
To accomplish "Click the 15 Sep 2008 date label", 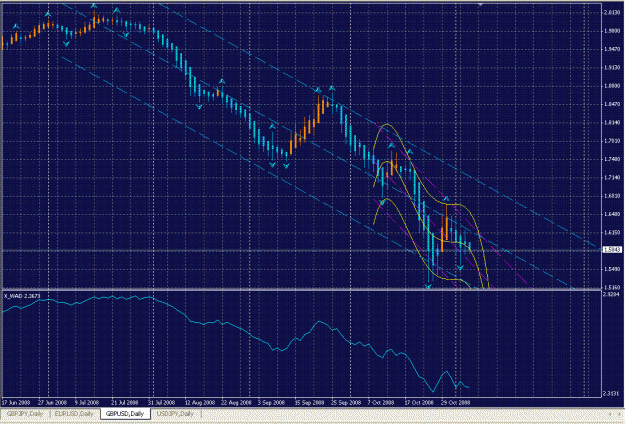I will (309, 402).
